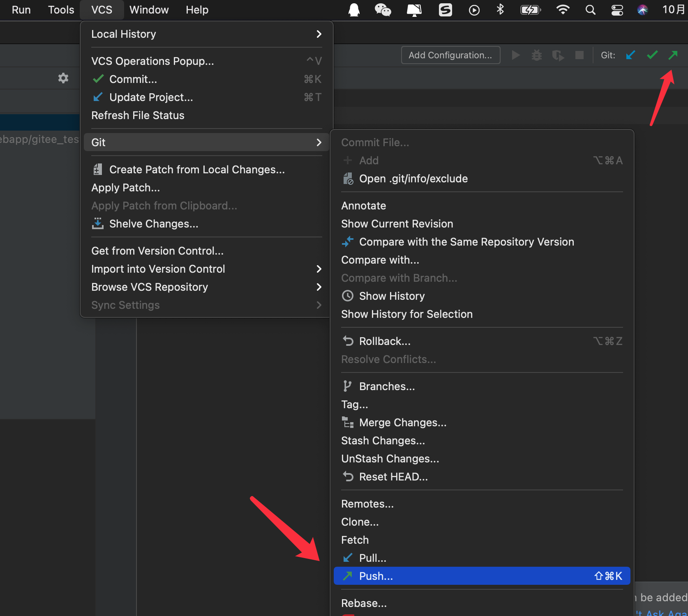Image resolution: width=688 pixels, height=616 pixels.
Task: Choose Commit... in VCS menu
Action: click(206, 79)
